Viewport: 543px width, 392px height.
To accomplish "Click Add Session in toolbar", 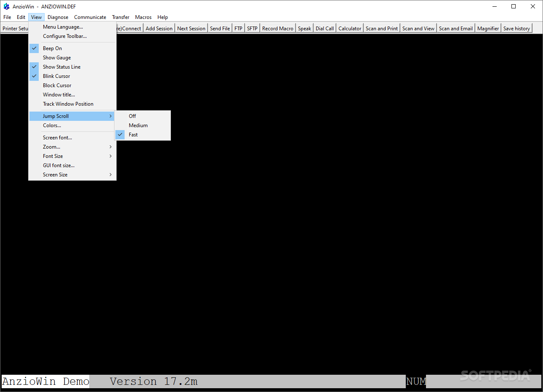I will [159, 29].
